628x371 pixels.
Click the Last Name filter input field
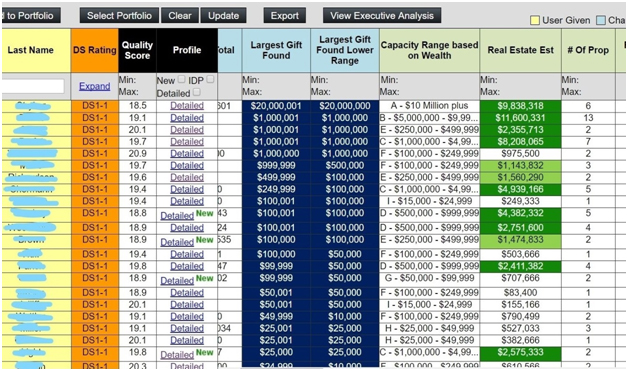pos(32,86)
